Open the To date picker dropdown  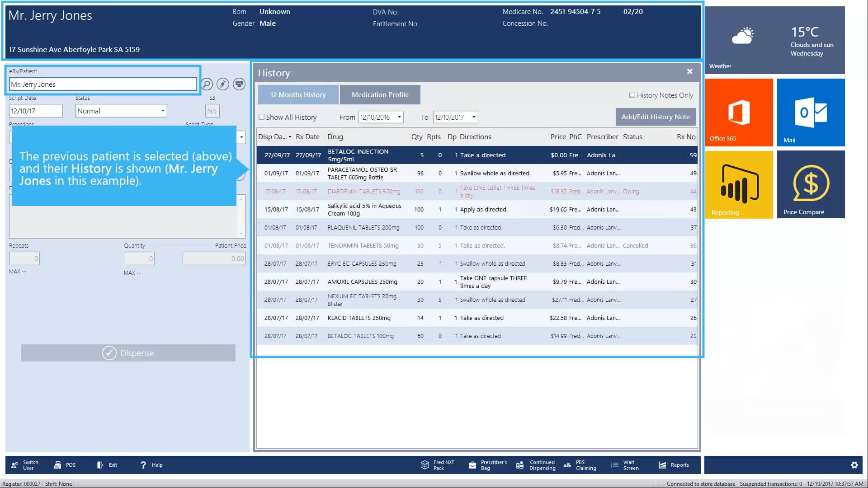click(473, 117)
